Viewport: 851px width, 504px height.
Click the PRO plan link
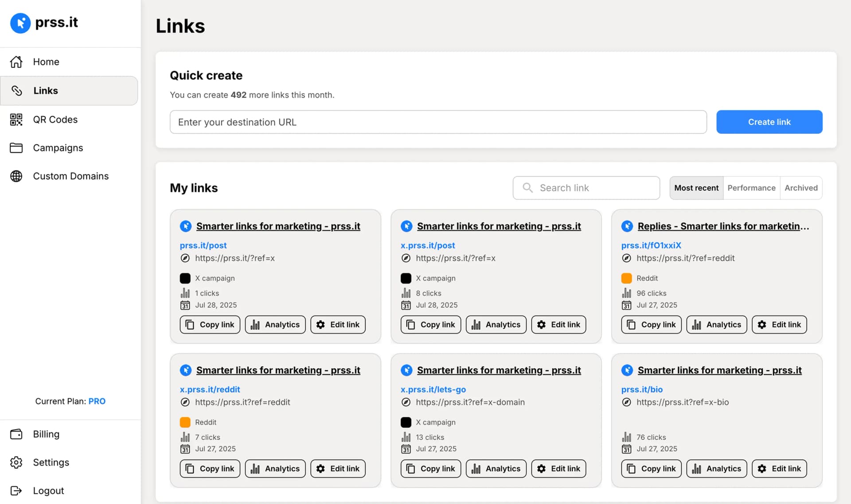point(97,402)
